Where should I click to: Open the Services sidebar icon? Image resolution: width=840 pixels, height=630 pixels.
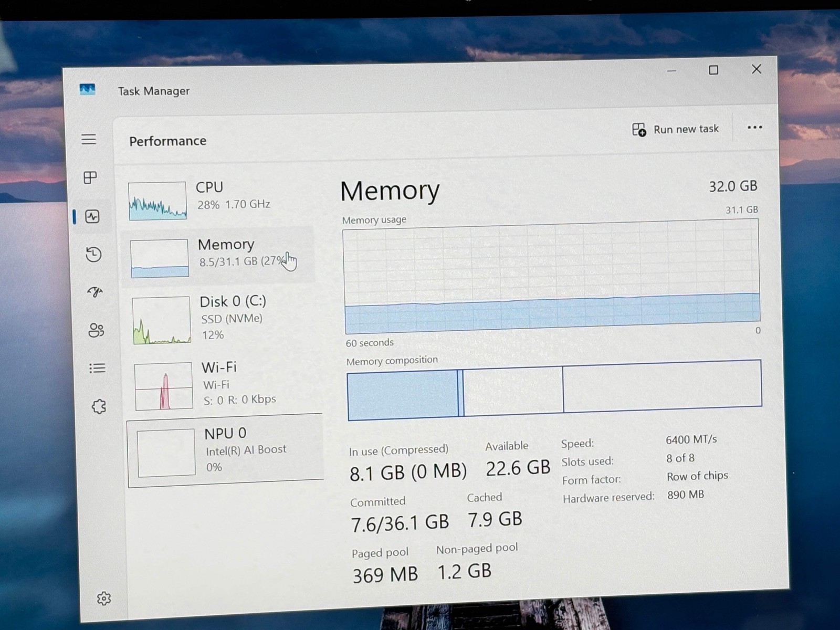[x=99, y=406]
